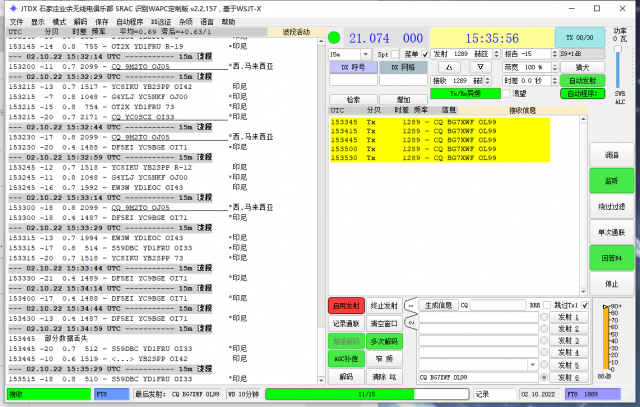Click the 清空窗口 button
This screenshot has height=407, width=640.
384,324
